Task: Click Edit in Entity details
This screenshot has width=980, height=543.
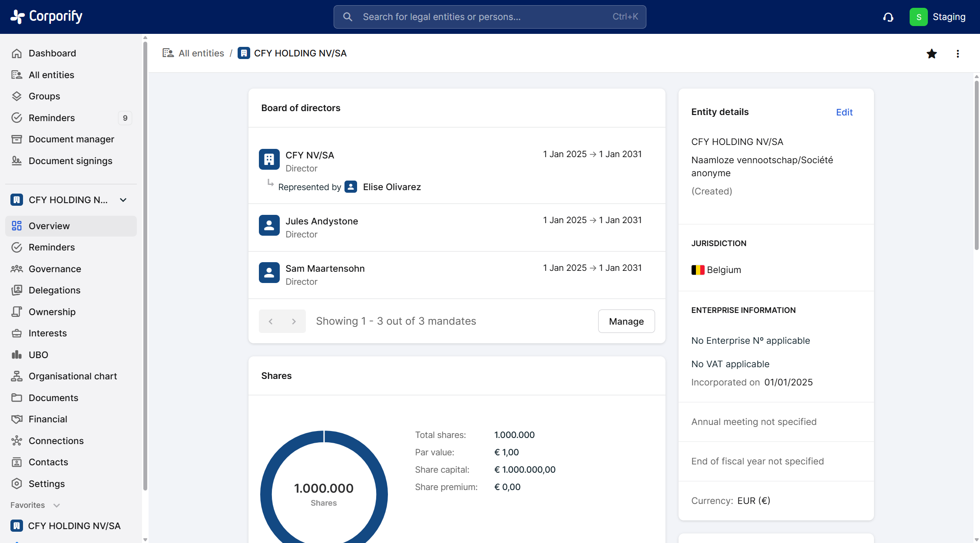Action: click(844, 112)
